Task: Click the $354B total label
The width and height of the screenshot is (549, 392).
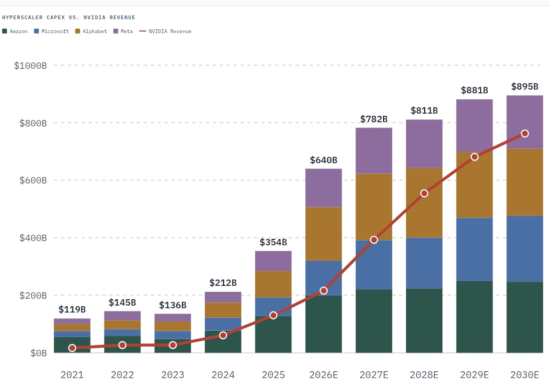Action: (274, 242)
